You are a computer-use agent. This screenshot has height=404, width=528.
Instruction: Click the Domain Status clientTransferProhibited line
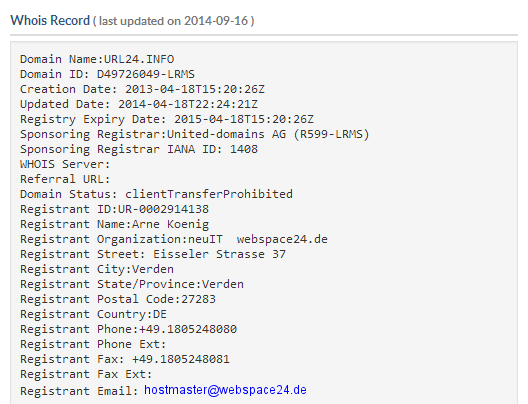tap(156, 194)
